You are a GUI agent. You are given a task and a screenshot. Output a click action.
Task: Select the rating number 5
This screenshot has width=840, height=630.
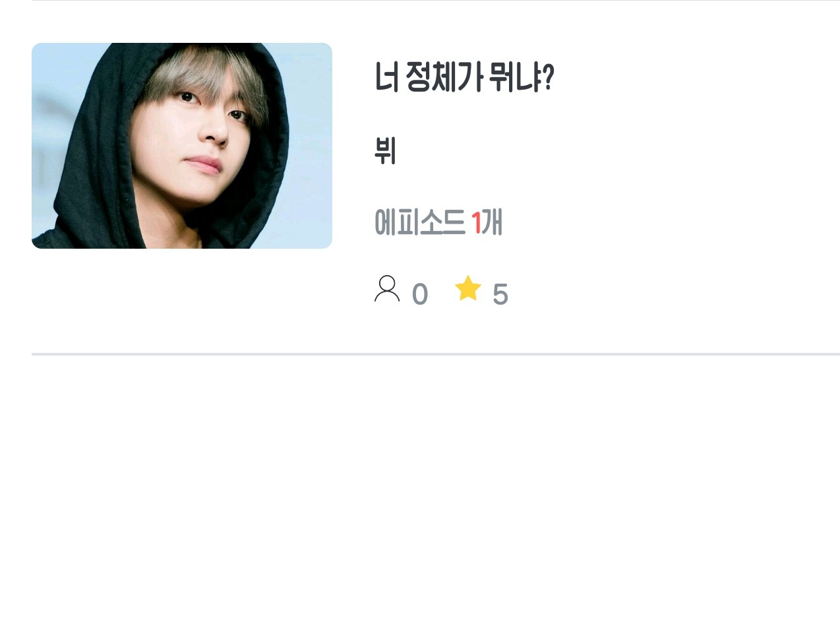pyautogui.click(x=500, y=294)
